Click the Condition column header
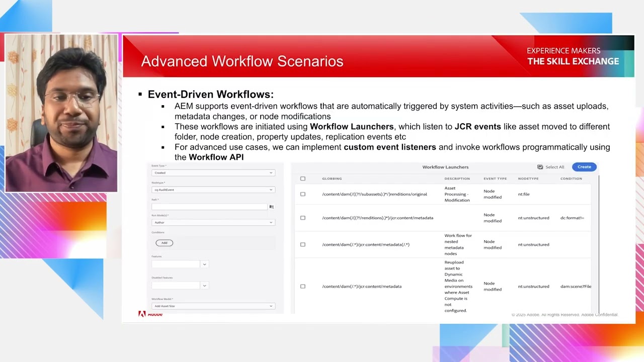 tap(571, 178)
